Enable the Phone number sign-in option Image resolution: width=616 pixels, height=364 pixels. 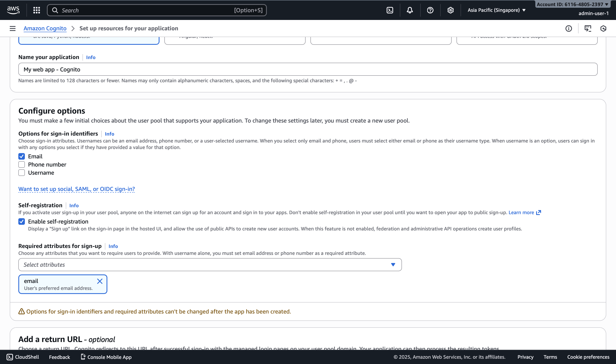click(22, 164)
